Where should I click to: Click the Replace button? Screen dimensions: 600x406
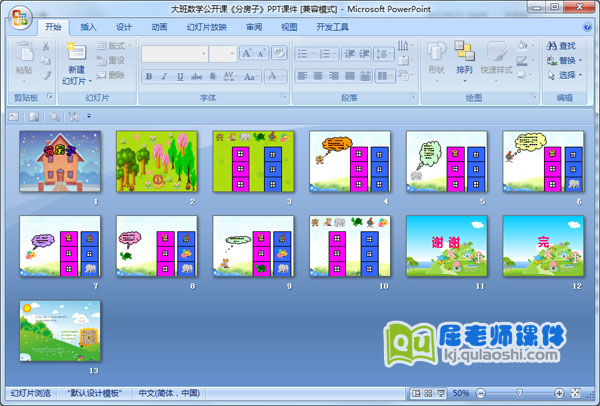tap(564, 60)
